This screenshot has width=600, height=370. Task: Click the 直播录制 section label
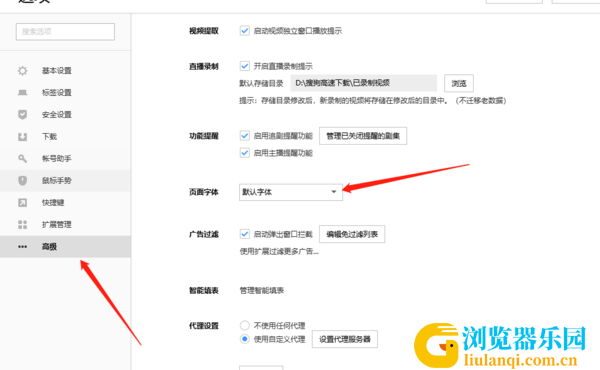tap(204, 66)
